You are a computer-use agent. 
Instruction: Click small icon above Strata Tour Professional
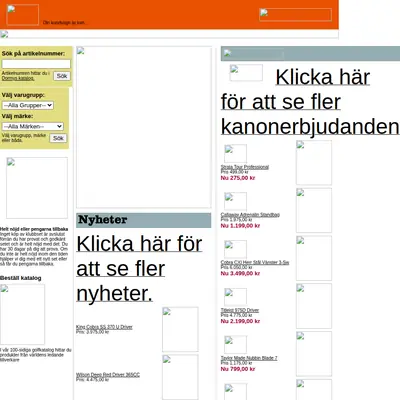235,154
